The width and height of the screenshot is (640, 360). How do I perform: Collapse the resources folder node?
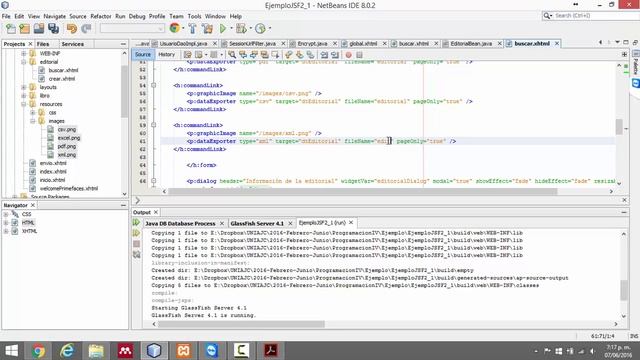[24, 104]
